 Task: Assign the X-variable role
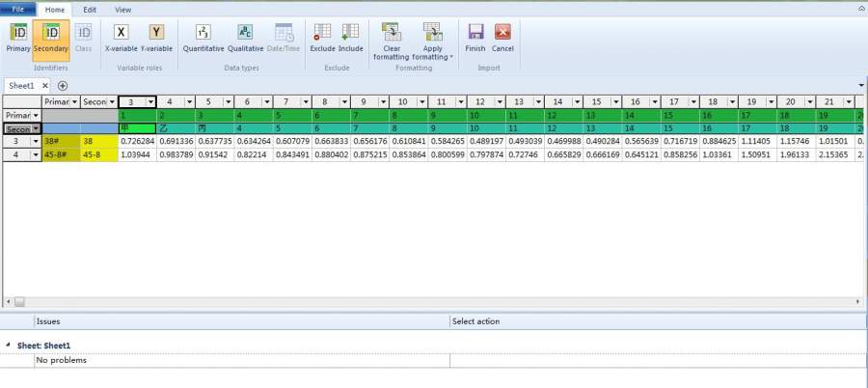121,39
